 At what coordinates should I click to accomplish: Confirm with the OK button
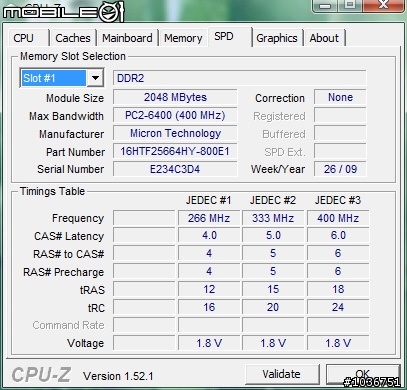click(x=363, y=374)
